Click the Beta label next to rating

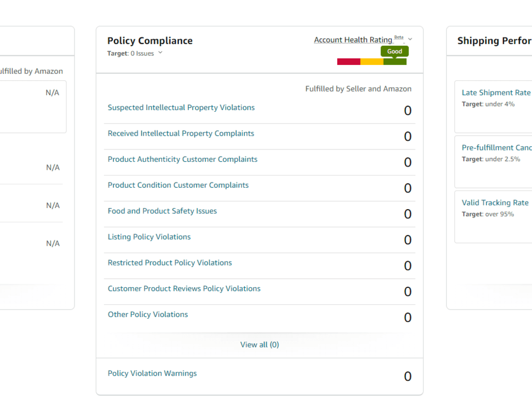(x=399, y=37)
